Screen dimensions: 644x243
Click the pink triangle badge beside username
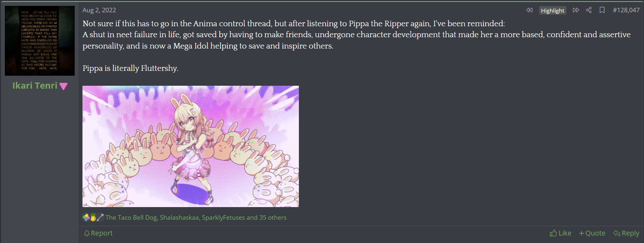point(63,86)
